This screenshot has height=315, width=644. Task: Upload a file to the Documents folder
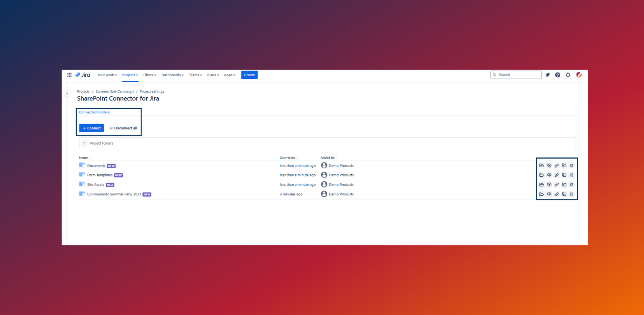tap(549, 166)
